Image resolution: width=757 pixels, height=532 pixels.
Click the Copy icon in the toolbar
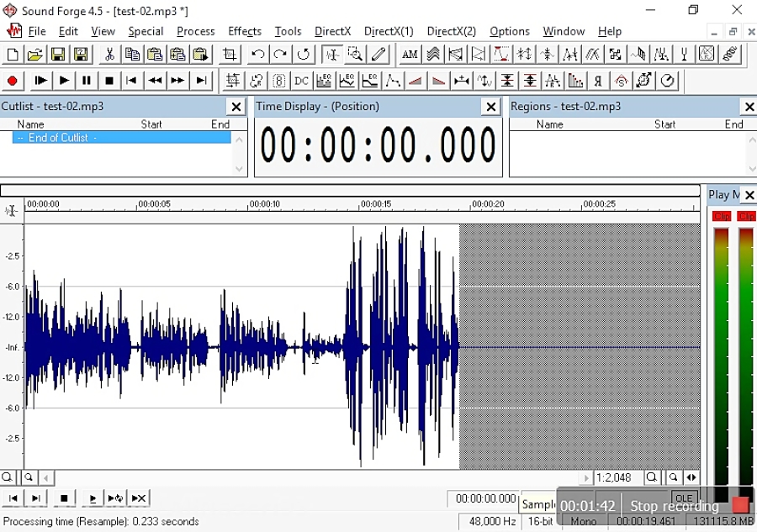click(132, 55)
